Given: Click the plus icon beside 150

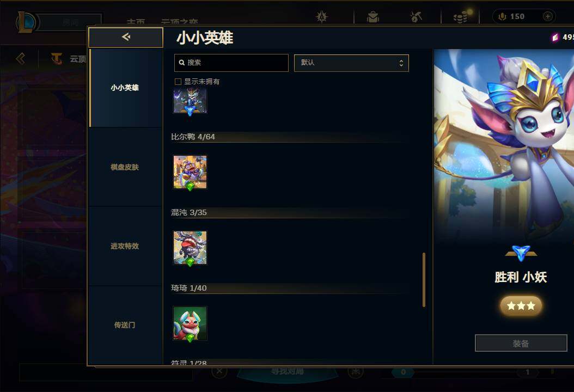Looking at the screenshot, I should tap(548, 16).
